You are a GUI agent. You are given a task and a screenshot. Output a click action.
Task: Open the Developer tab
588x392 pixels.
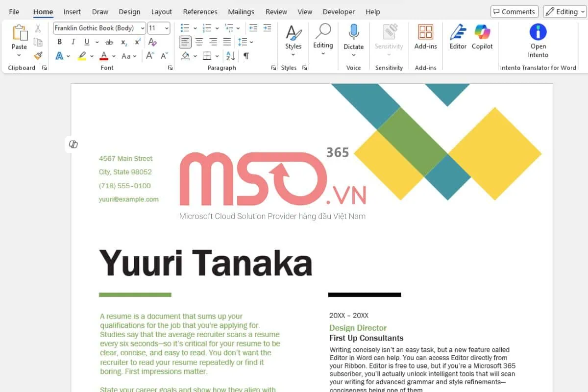pyautogui.click(x=339, y=12)
